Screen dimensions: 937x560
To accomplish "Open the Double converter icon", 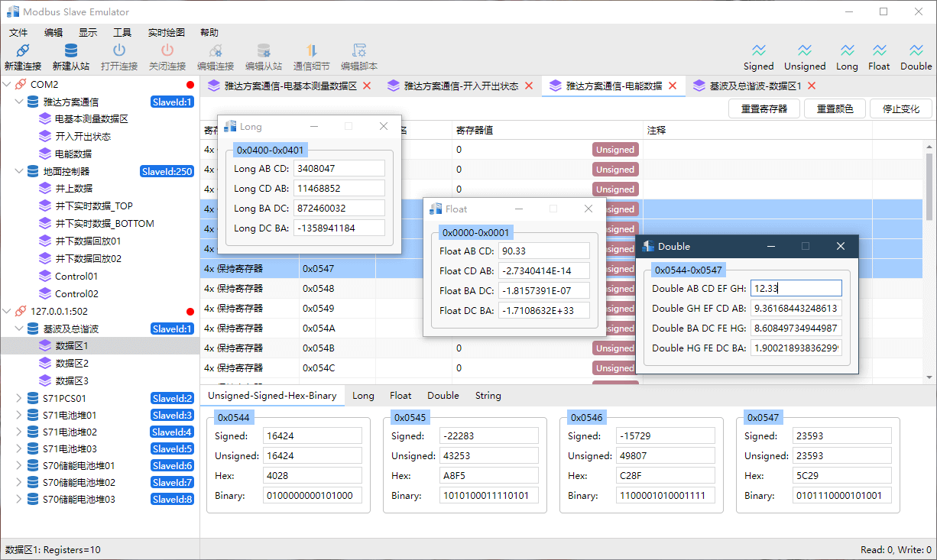I will [x=916, y=51].
